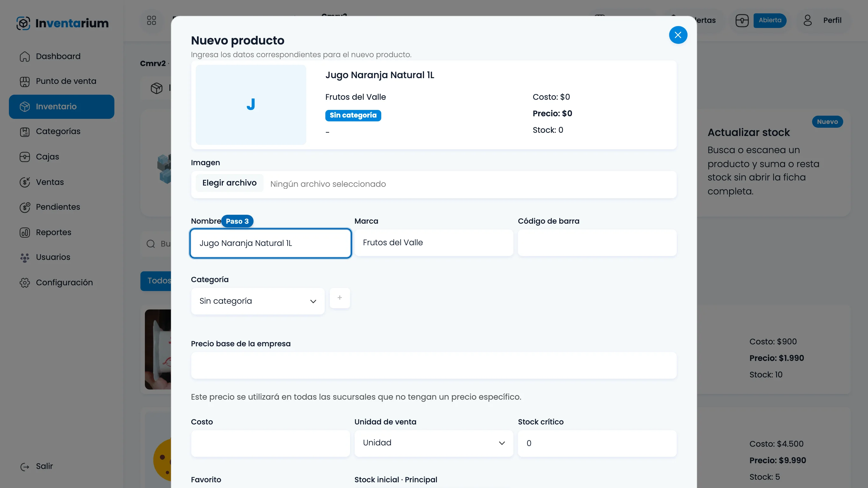Click the Usuarios people icon
Image resolution: width=868 pixels, height=488 pixels.
(x=24, y=257)
